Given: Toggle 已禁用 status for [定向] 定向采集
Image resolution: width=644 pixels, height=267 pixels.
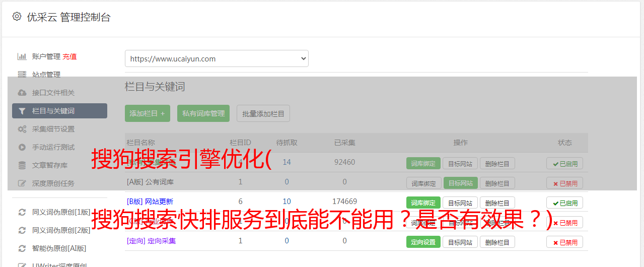Looking at the screenshot, I should [564, 242].
